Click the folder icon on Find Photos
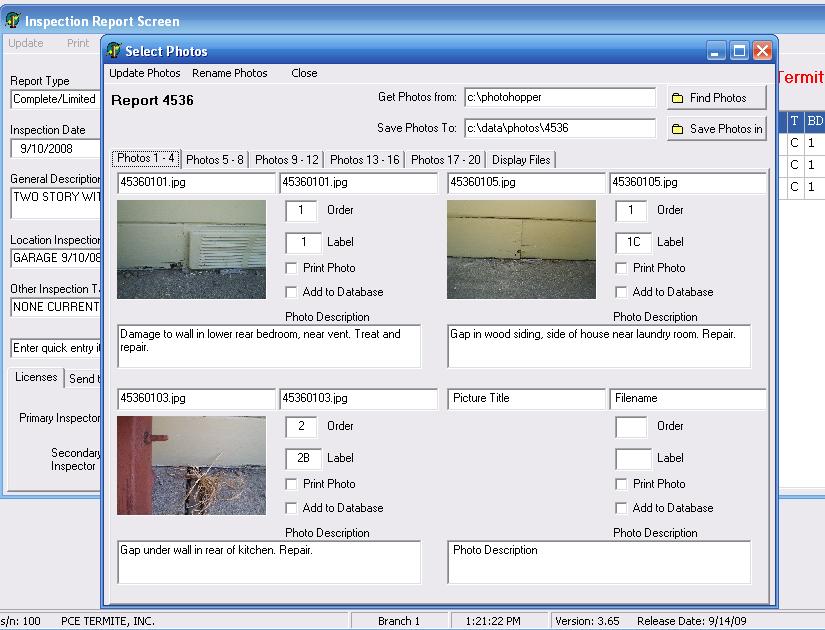 [x=678, y=98]
